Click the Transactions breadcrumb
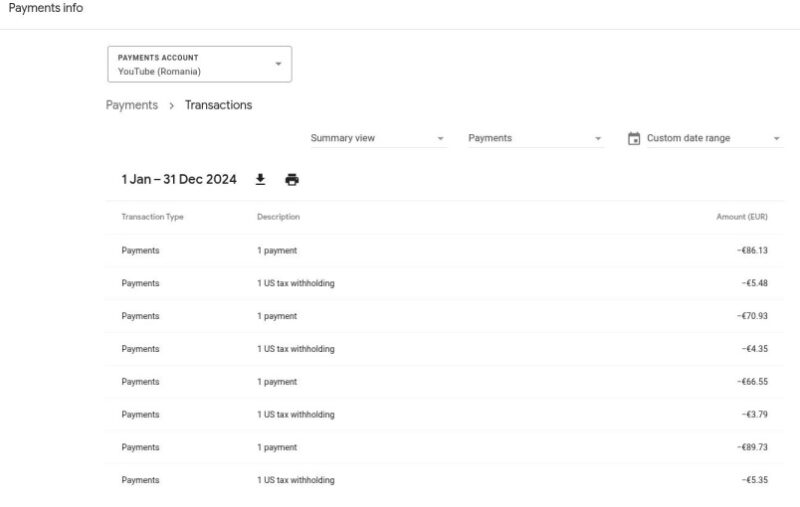Viewport: 800px width, 507px height. (x=218, y=105)
